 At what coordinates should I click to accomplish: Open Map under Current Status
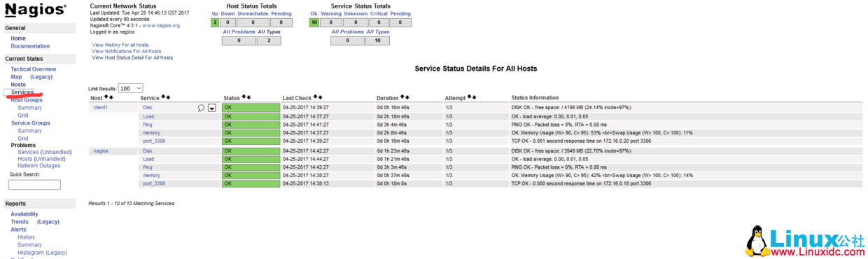16,77
